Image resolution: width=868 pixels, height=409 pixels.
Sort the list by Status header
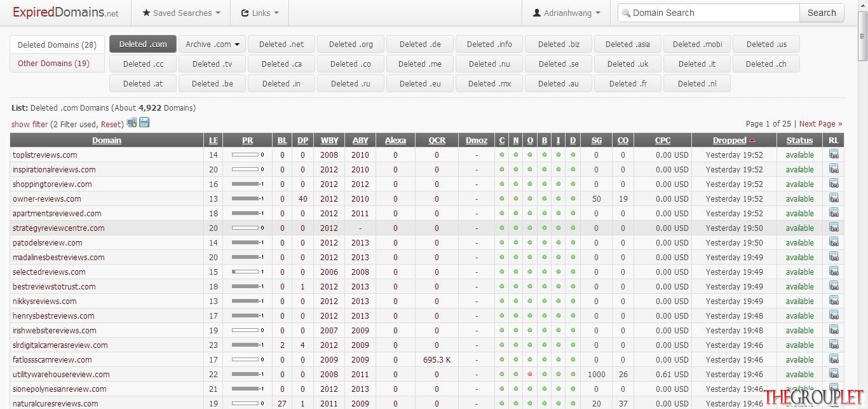click(799, 140)
